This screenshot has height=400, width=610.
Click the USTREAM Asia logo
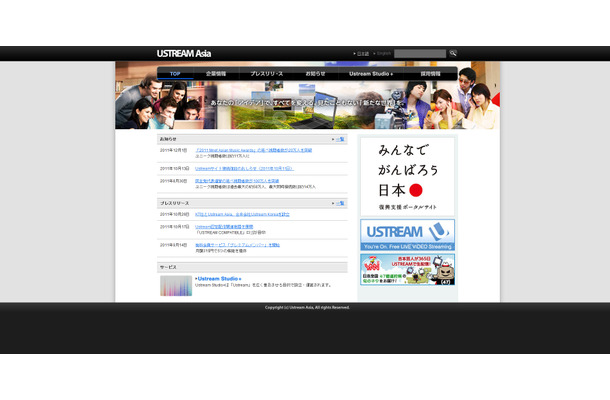pos(184,54)
